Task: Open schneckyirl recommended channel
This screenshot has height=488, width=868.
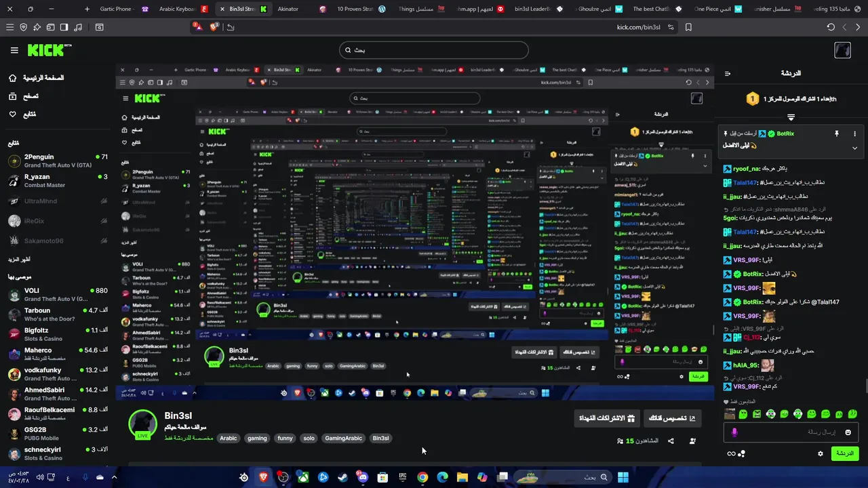Action: (x=57, y=453)
